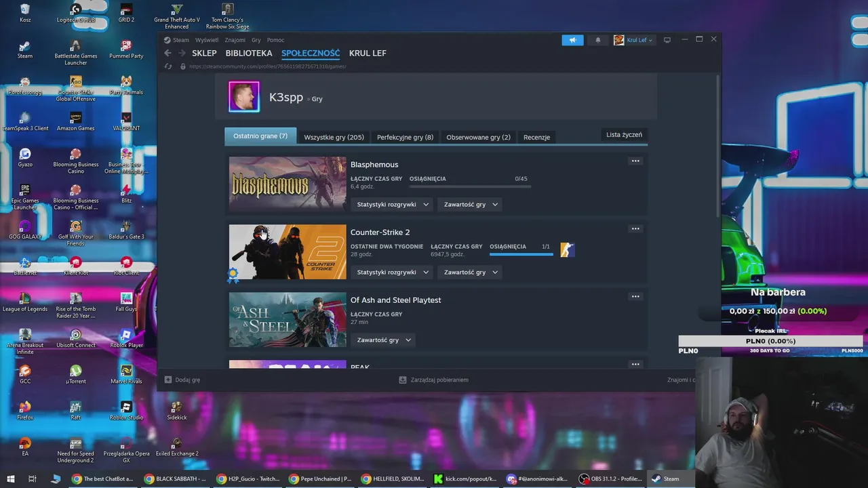Expand Counter-Strike 2 Zawartość gry dropdown
Viewport: 868px width, 488px height.
tap(471, 272)
